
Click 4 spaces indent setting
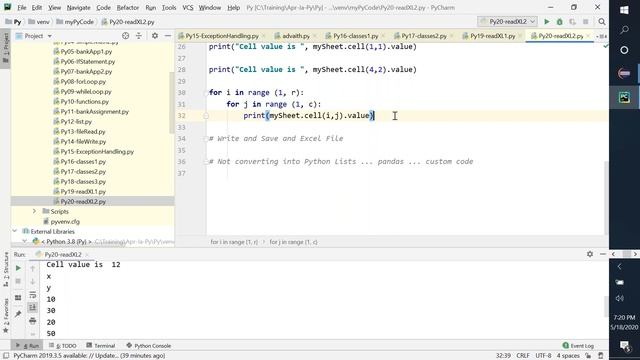coord(568,356)
